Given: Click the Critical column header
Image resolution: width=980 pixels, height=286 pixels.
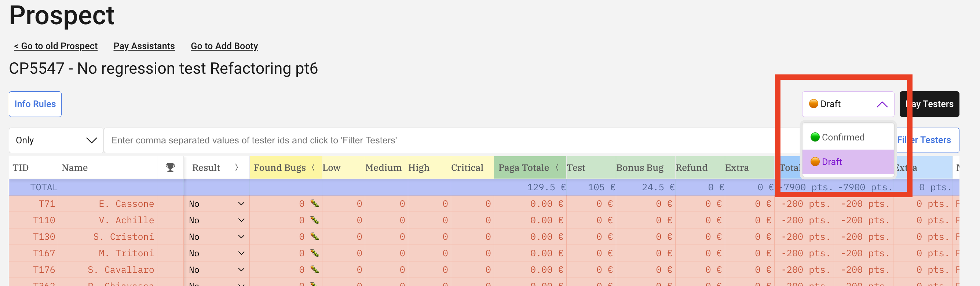Looking at the screenshot, I should click(472, 167).
